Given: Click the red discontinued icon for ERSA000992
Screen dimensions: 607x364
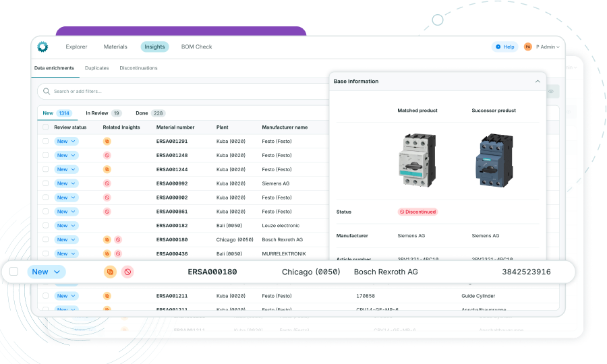Looking at the screenshot, I should tap(107, 183).
